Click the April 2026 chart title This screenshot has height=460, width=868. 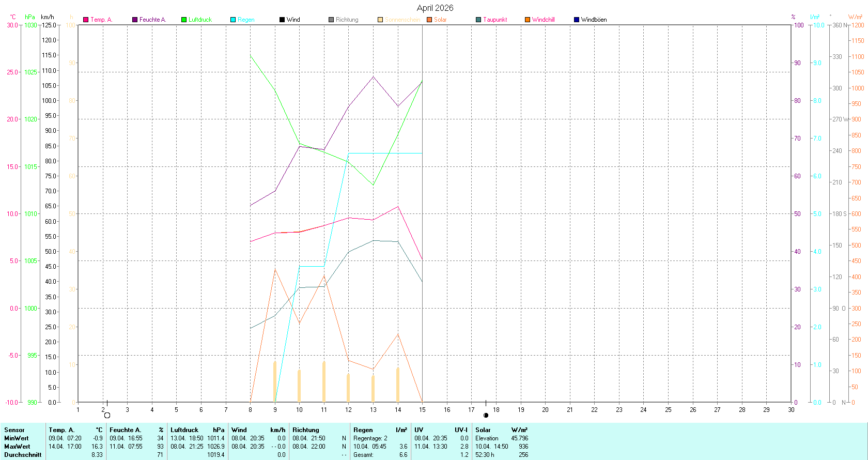pyautogui.click(x=435, y=8)
